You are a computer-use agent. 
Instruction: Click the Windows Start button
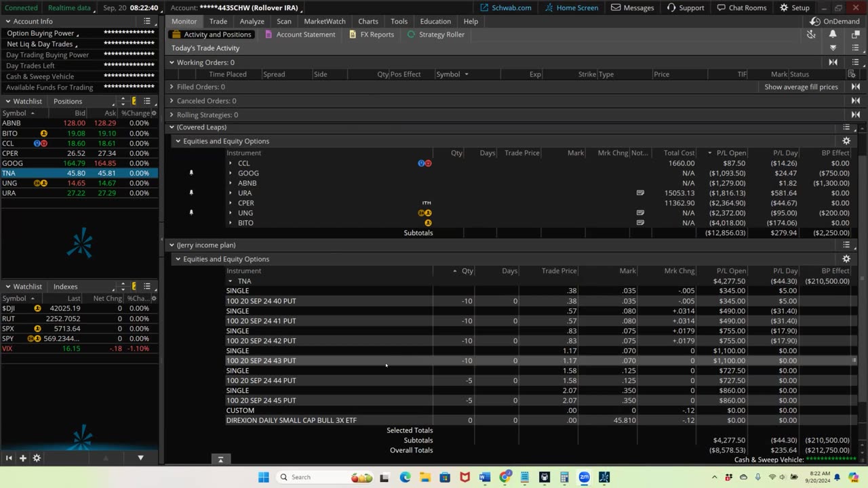click(x=263, y=477)
